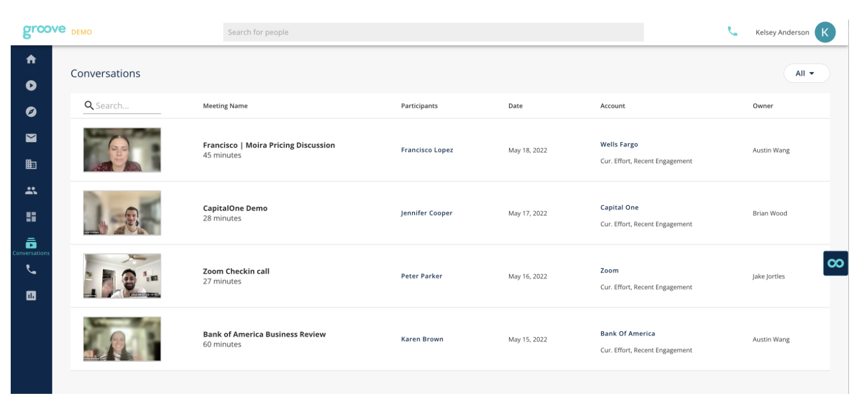
Task: Open CapitalOne Demo meeting
Action: point(235,208)
